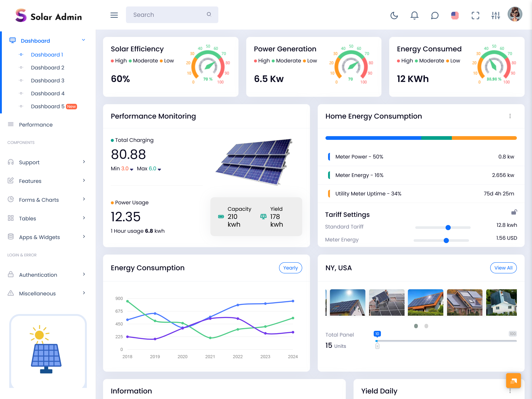This screenshot has height=399, width=532.
Task: Click the Utility Meter Uptime - 34% row
Action: pos(421,194)
